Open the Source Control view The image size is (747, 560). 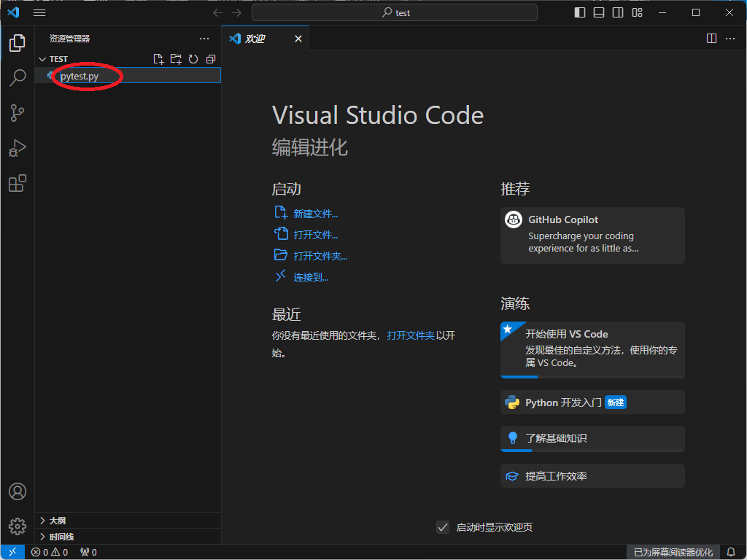tap(18, 113)
